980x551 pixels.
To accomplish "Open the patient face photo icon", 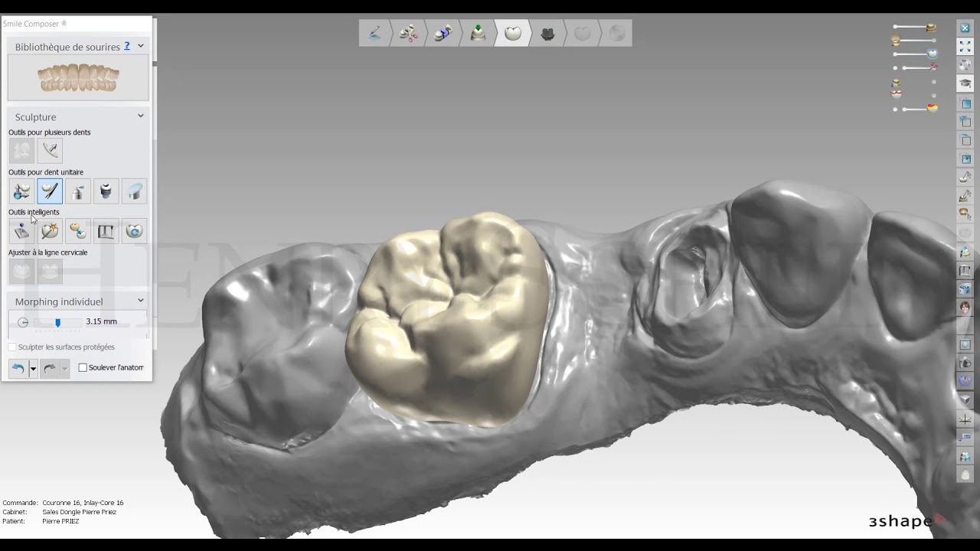I will click(x=965, y=308).
